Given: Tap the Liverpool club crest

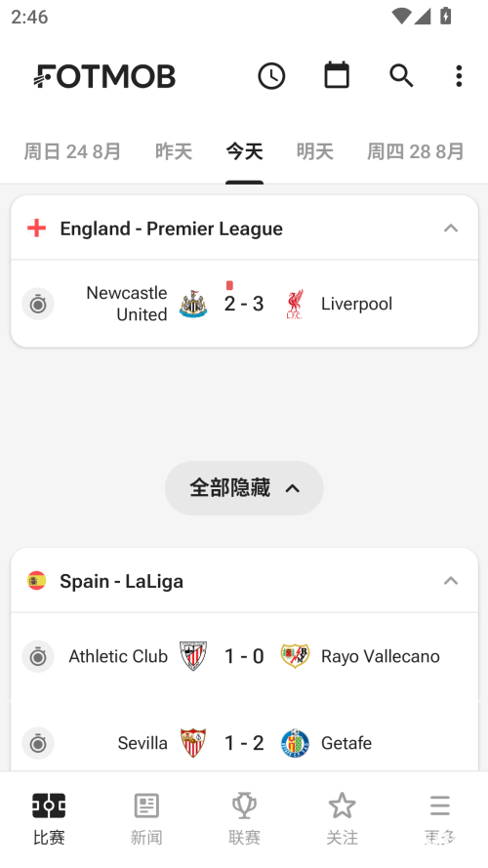Looking at the screenshot, I should tap(295, 304).
